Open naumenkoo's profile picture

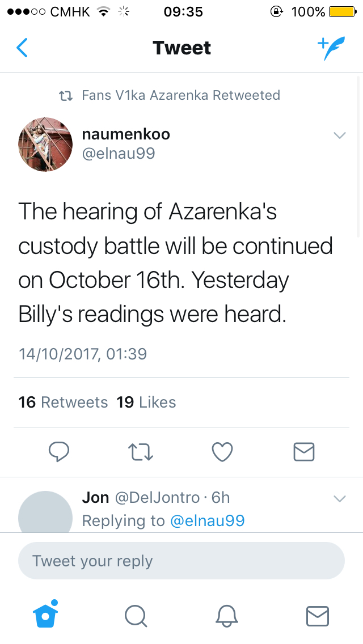pos(45,145)
